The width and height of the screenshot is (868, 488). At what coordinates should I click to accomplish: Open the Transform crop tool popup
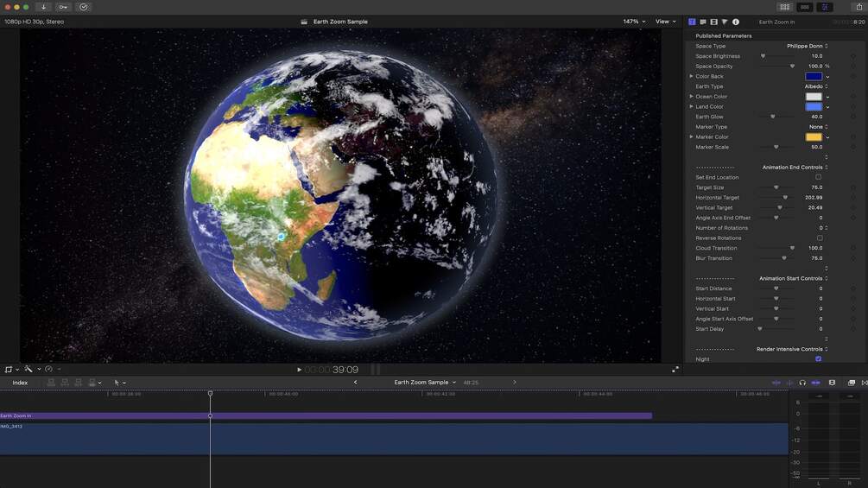[x=11, y=369]
